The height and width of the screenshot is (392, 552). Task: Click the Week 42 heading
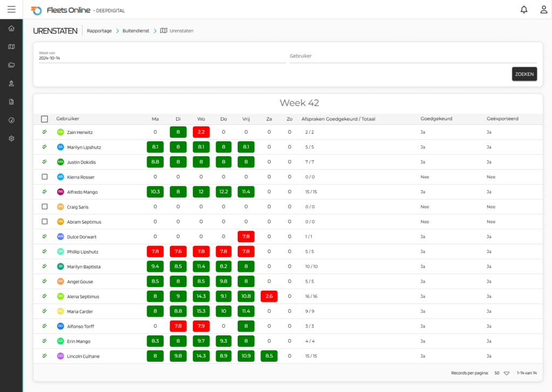tap(299, 103)
